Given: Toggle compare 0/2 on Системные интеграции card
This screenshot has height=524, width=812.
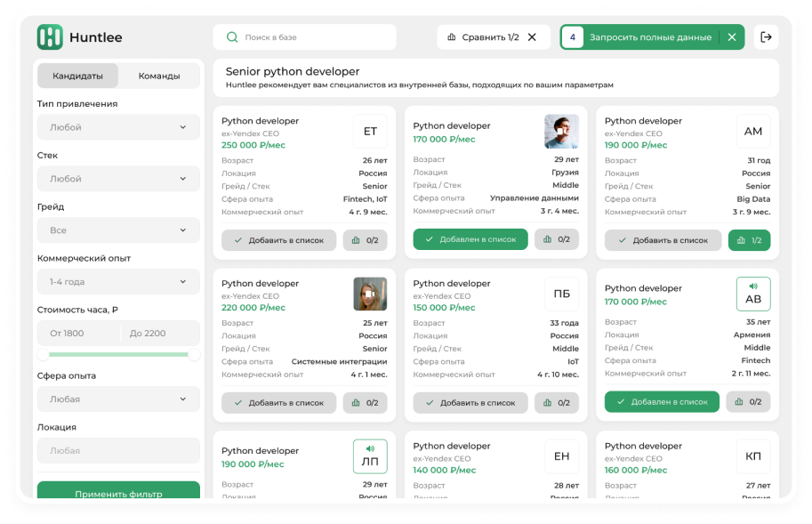Looking at the screenshot, I should (x=366, y=403).
